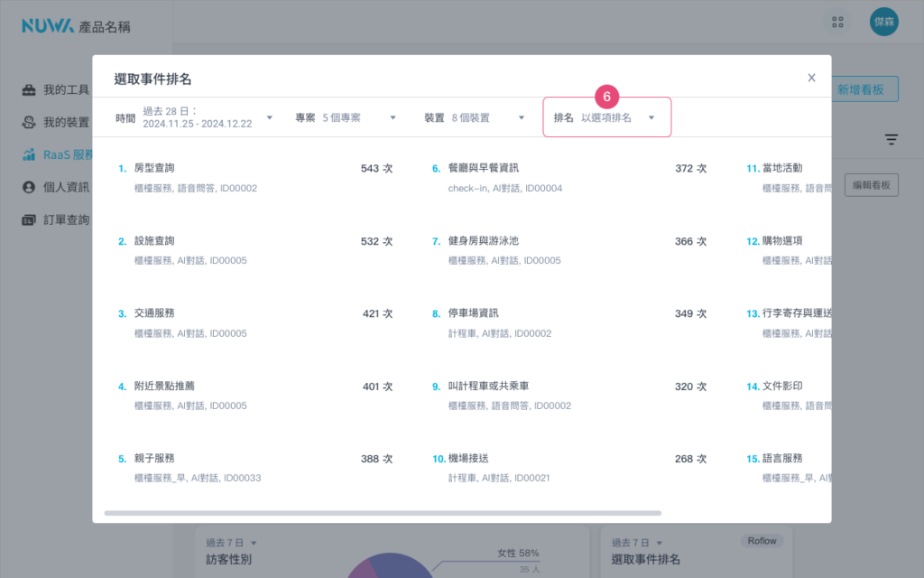Select ranking item 購物選項
The height and width of the screenshot is (578, 924).
tap(782, 240)
